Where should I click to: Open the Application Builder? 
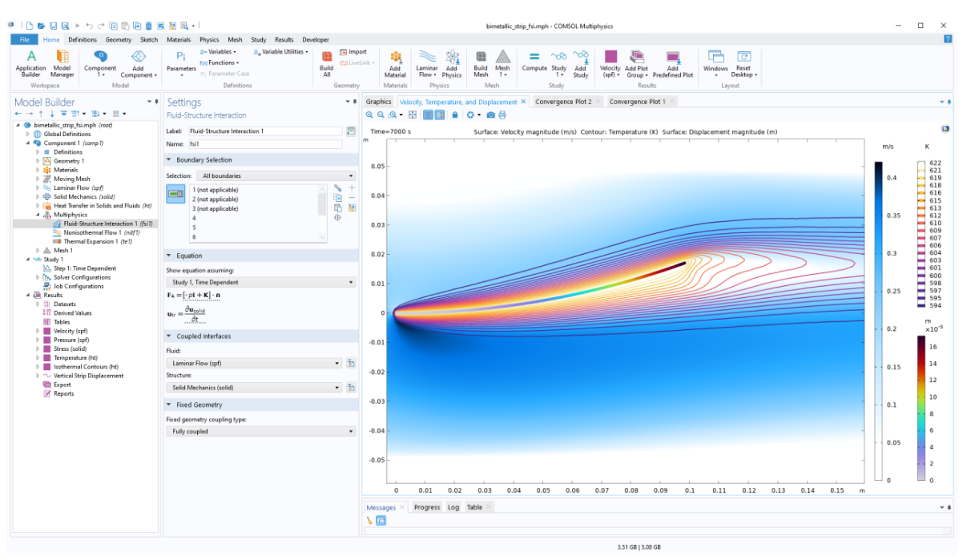tap(31, 62)
